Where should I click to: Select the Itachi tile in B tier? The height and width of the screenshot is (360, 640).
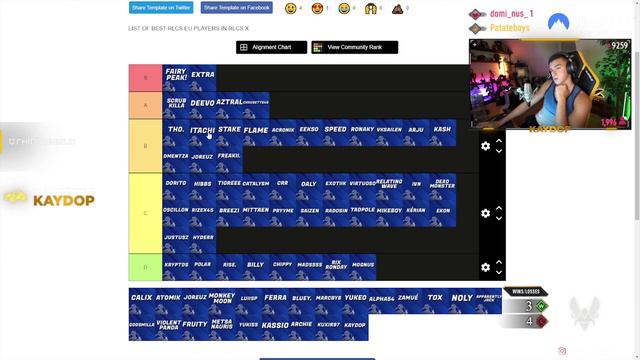pos(203,133)
